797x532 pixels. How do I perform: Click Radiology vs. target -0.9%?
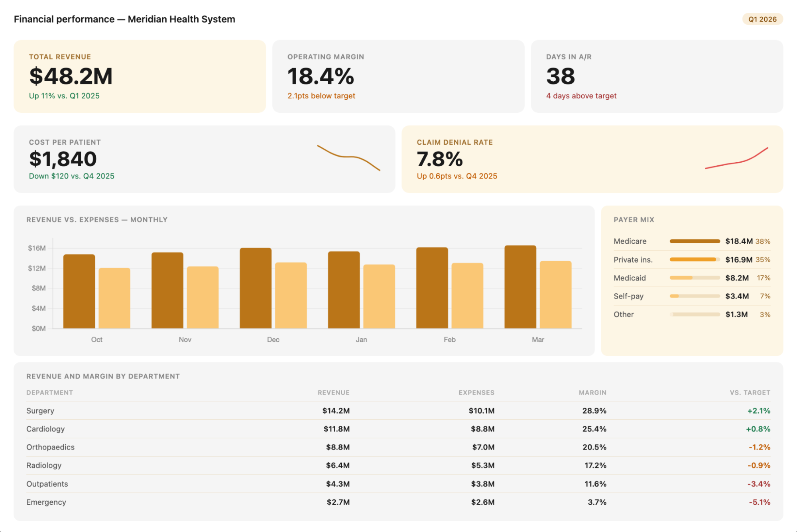pos(759,465)
